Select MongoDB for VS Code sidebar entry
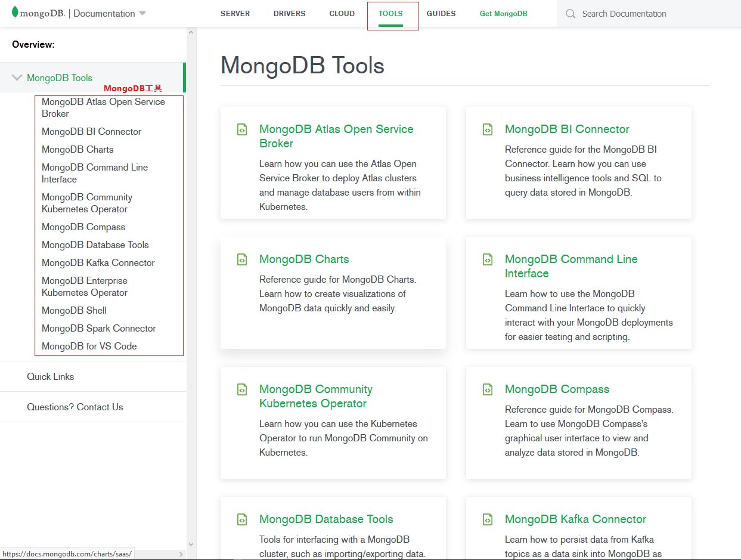Screen dimensions: 741x560 [89, 346]
